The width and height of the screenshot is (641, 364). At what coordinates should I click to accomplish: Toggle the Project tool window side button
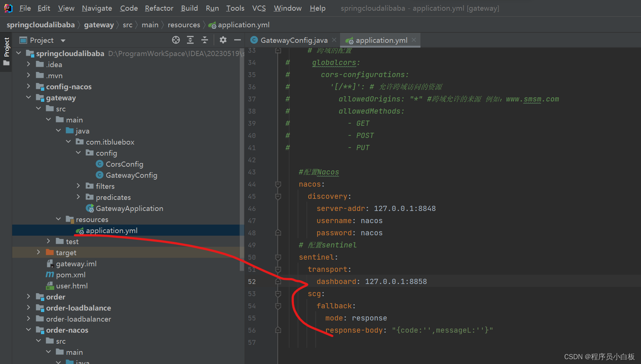pos(6,52)
